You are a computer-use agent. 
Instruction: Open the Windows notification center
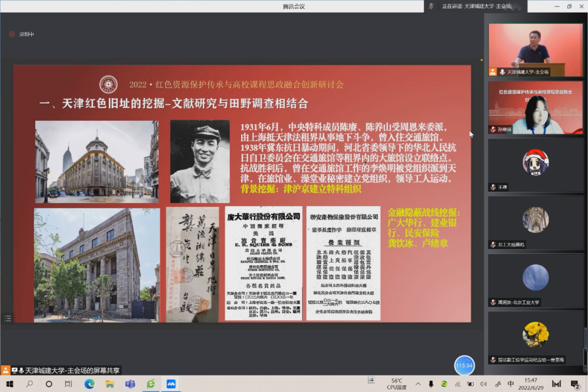click(x=574, y=384)
